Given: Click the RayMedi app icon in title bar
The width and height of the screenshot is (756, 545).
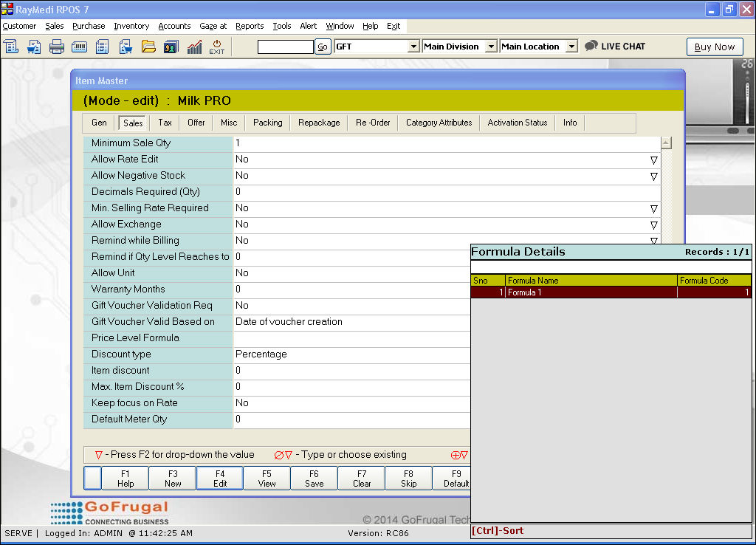Looking at the screenshot, I should pos(7,9).
